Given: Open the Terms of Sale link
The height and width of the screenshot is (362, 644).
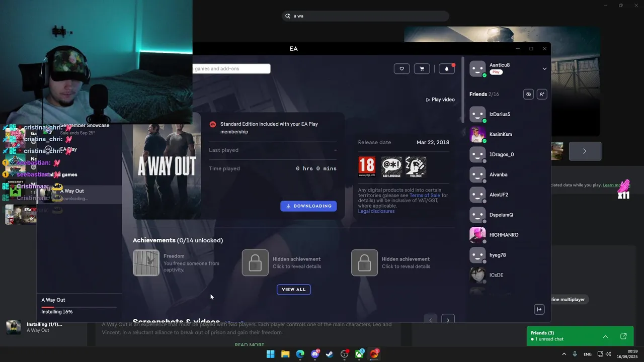Looking at the screenshot, I should (425, 195).
